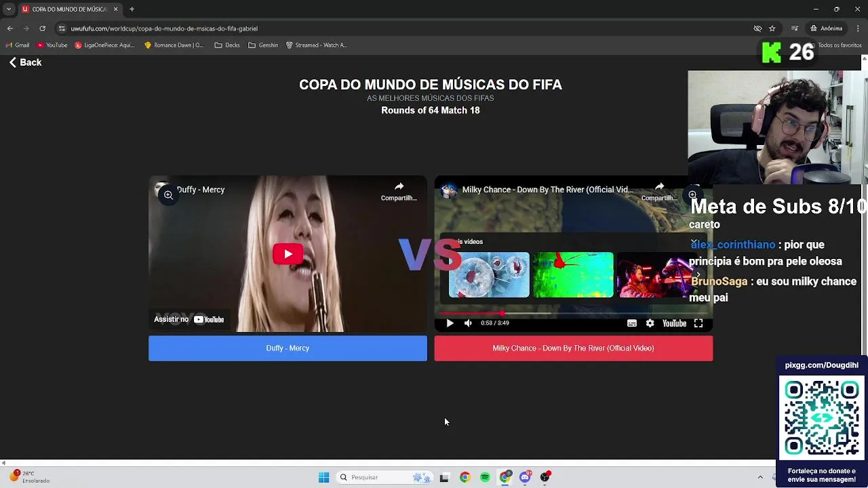Screen dimensions: 868x488
Task: Open the Anônima incognito profile button
Action: point(826,28)
